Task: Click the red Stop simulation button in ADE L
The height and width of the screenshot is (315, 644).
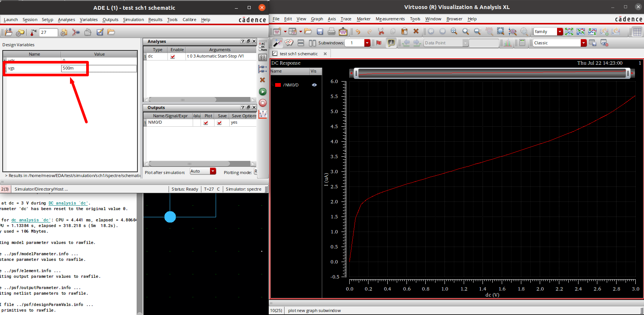Action: click(x=263, y=103)
